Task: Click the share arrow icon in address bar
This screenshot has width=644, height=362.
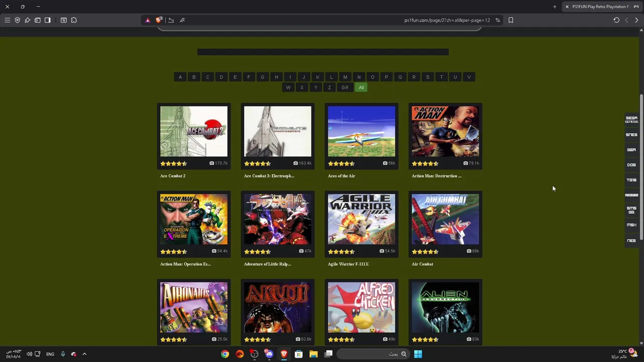Action: click(171, 20)
